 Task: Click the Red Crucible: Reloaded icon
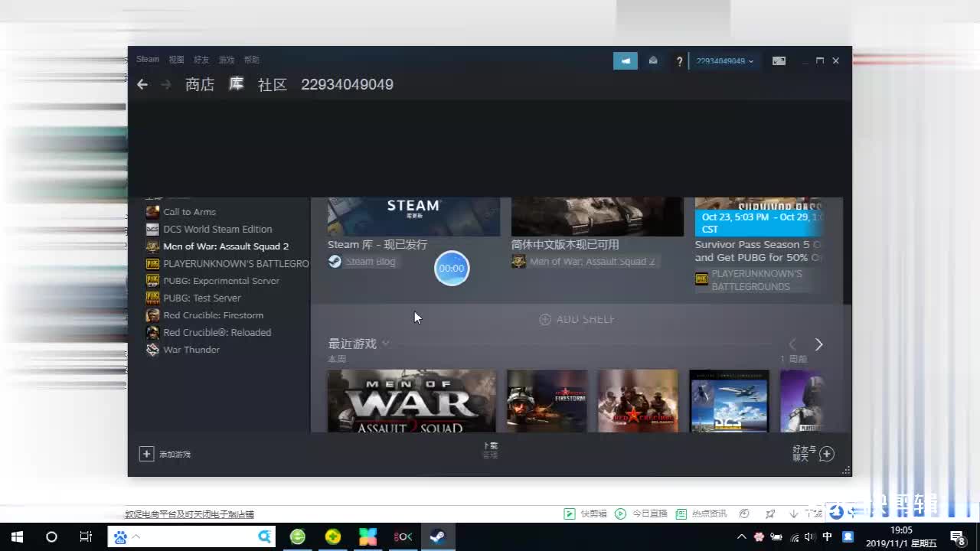click(152, 332)
